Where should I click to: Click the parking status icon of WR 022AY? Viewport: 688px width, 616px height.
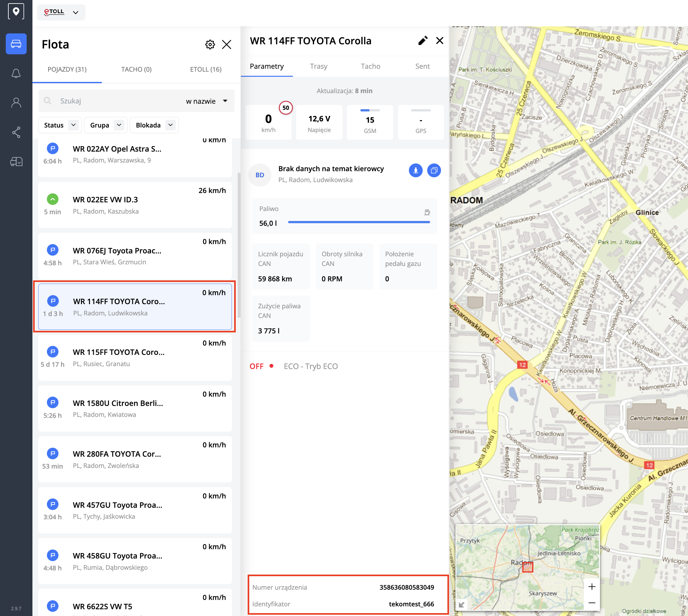click(52, 148)
